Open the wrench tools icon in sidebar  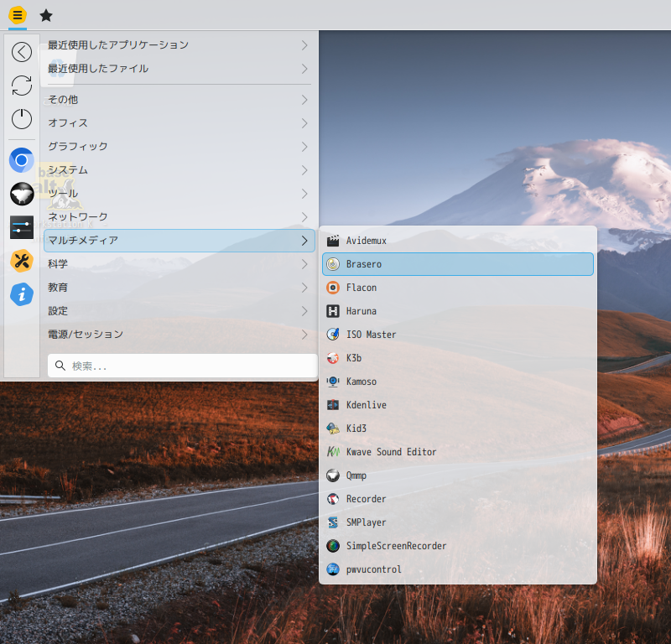pos(22,261)
